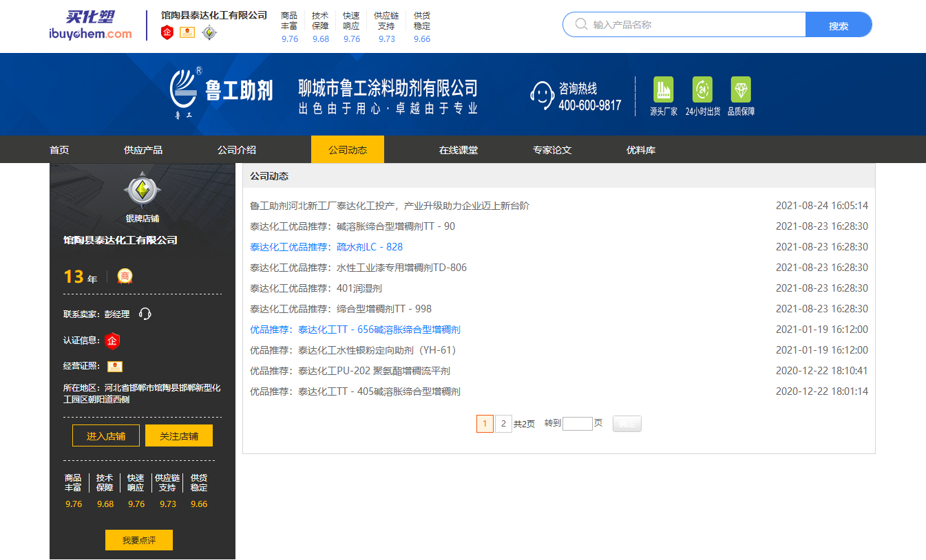Click the 经营证照 license icon in sidebar
This screenshot has height=560, width=926.
[114, 366]
